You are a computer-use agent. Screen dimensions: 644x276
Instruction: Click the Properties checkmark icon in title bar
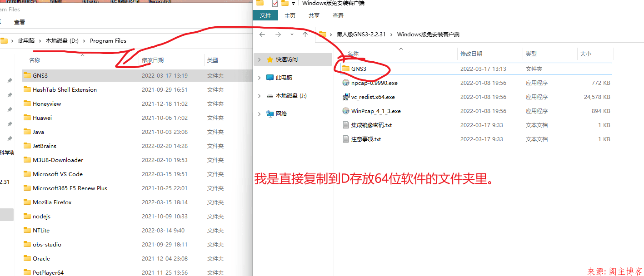[x=275, y=3]
